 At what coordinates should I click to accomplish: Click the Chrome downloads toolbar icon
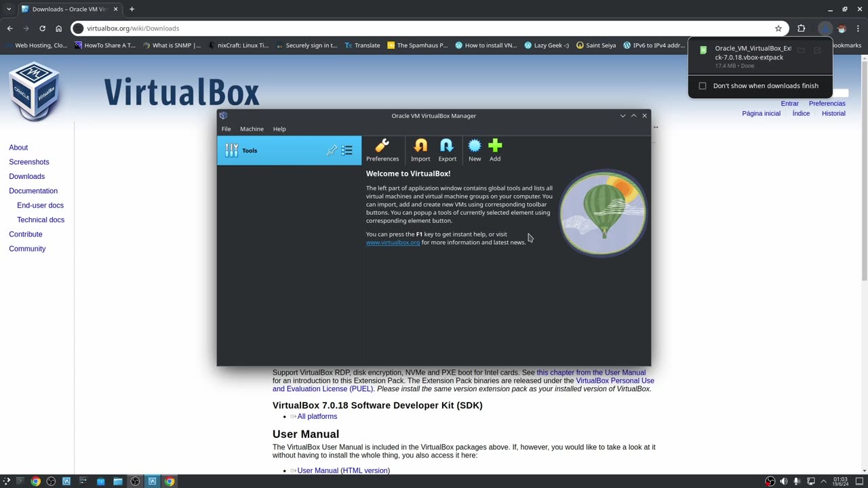pyautogui.click(x=825, y=28)
